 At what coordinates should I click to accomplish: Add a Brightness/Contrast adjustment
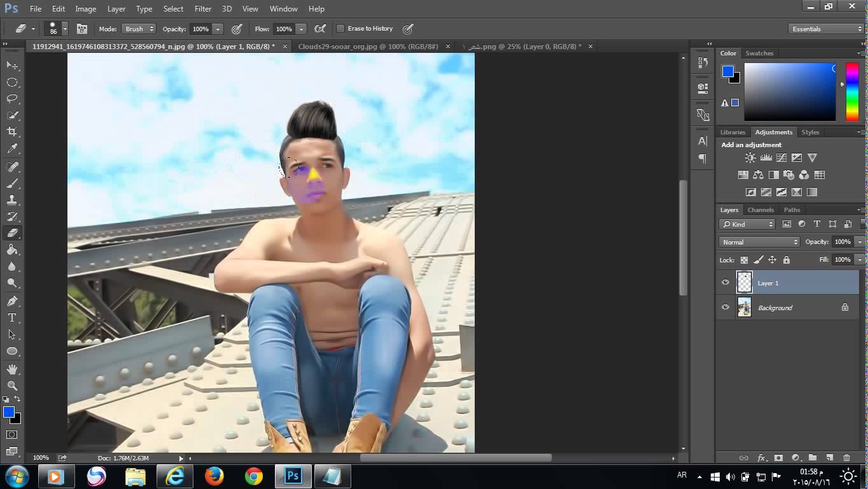coord(750,158)
